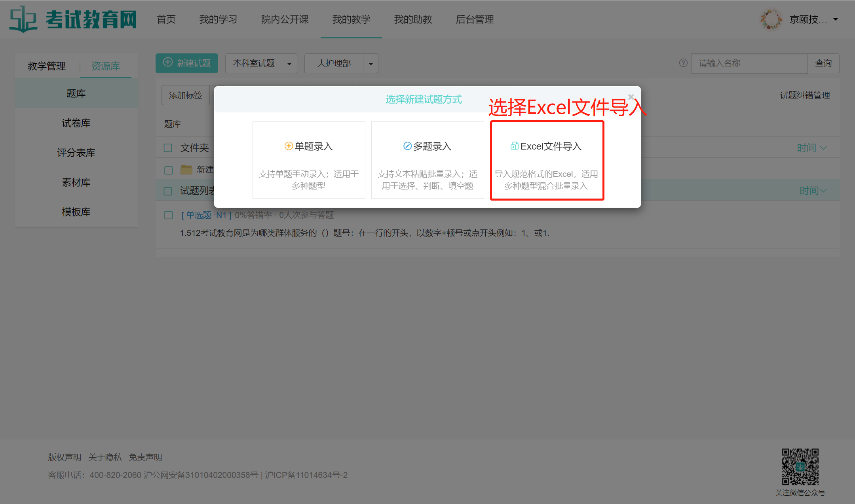
Task: Open the 试题纠错管理 link
Action: tap(805, 95)
